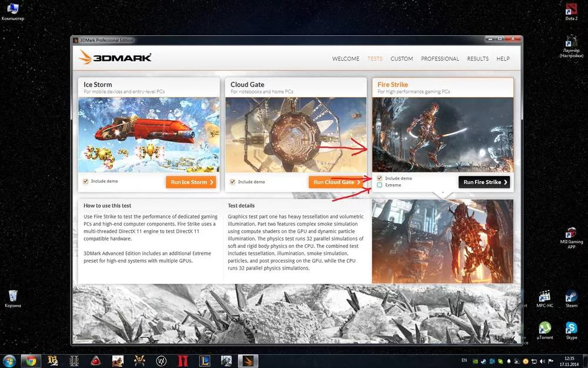Open the Recycle Bin (Корзина) desktop icon

click(13, 299)
